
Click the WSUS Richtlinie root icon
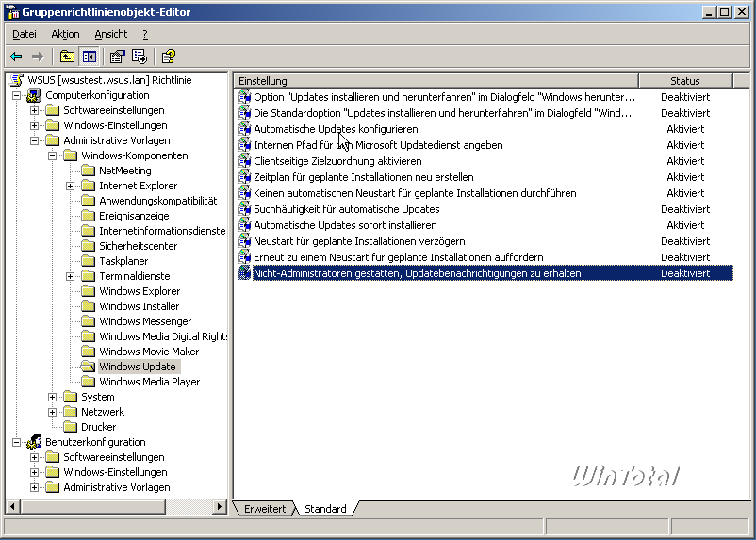tap(17, 80)
